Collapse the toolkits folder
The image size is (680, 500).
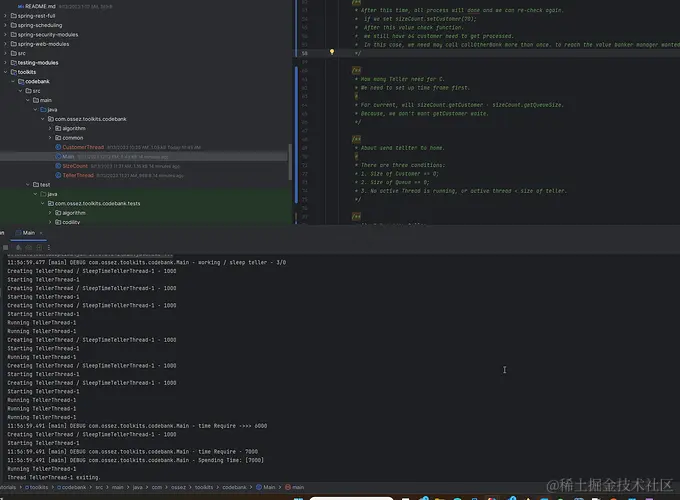(5, 72)
